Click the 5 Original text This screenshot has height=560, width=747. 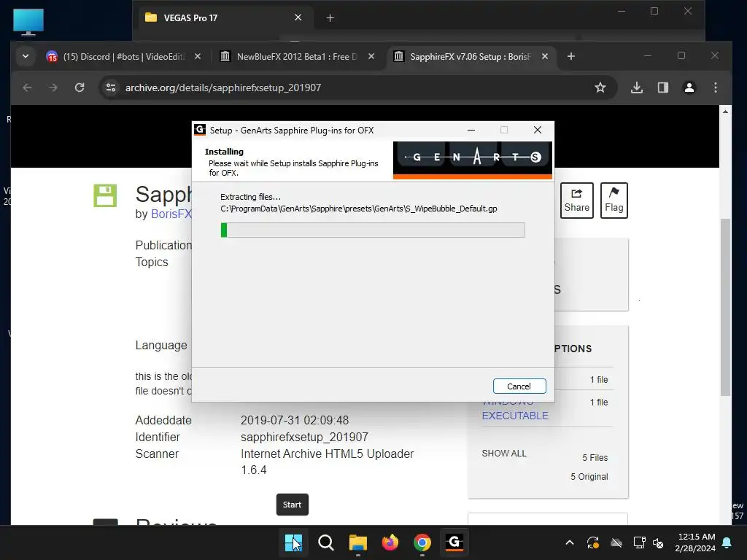coord(589,477)
